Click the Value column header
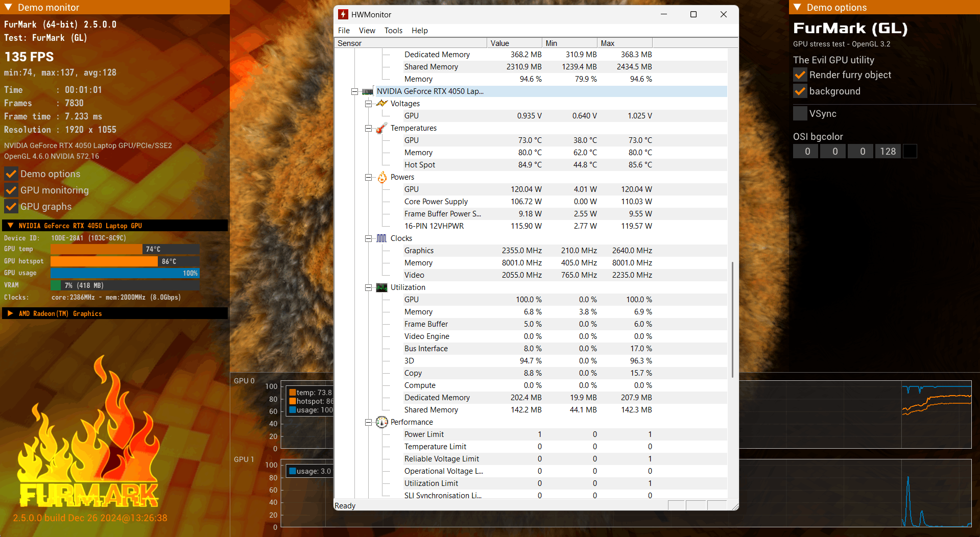Image resolution: width=980 pixels, height=537 pixels. click(514, 43)
